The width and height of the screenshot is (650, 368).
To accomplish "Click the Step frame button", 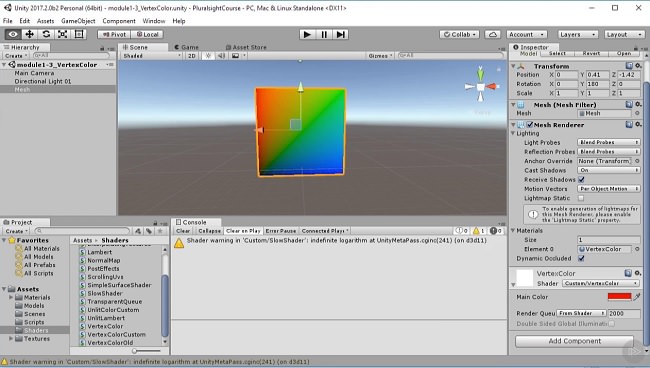I will pos(340,34).
